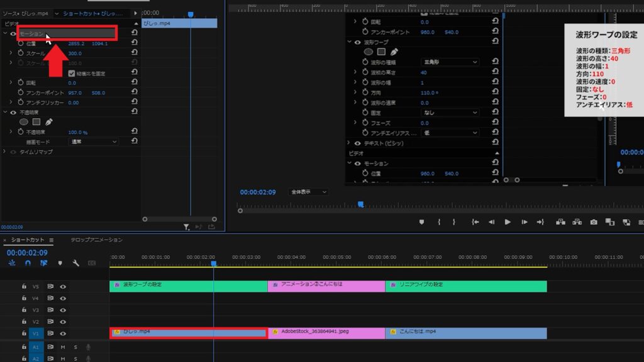Toggle 縦横比を固定 uniform scale checkbox
644x362 pixels.
tap(72, 74)
